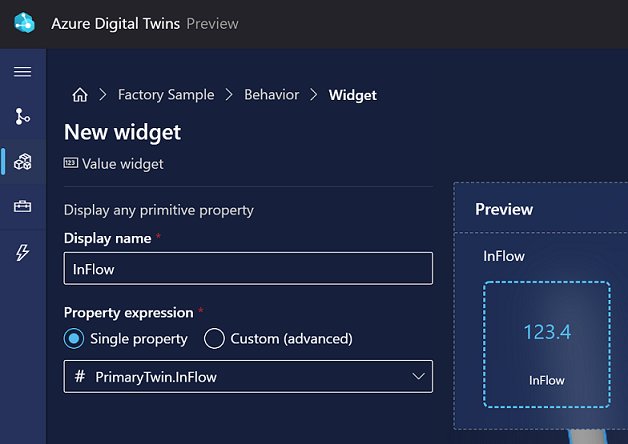This screenshot has width=628, height=444.
Task: Click the Display any primitive property text
Action: (159, 211)
